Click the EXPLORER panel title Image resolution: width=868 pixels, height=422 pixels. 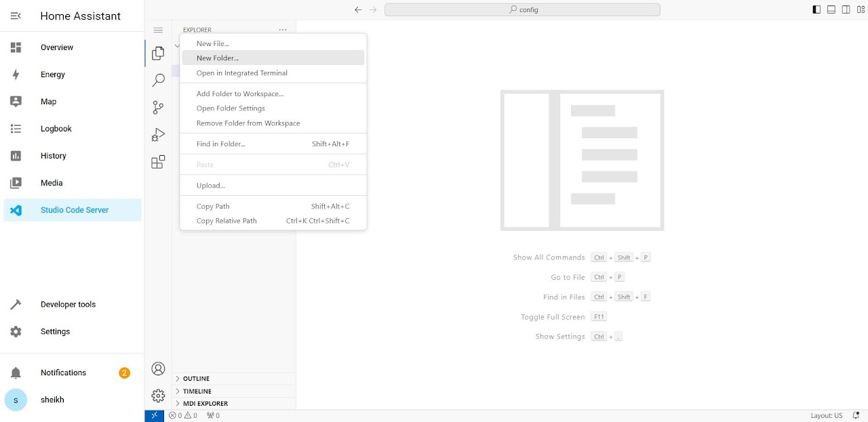(197, 30)
